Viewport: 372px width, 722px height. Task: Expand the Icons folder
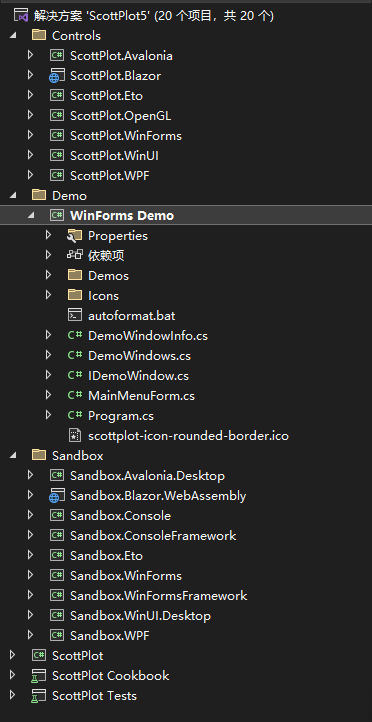pos(48,295)
